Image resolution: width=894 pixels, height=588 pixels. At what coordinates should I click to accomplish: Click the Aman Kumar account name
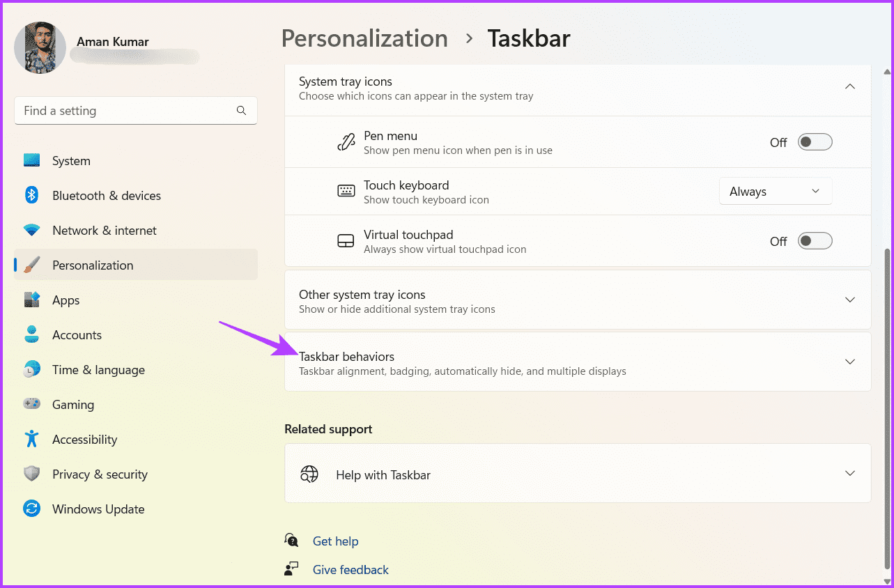(111, 42)
